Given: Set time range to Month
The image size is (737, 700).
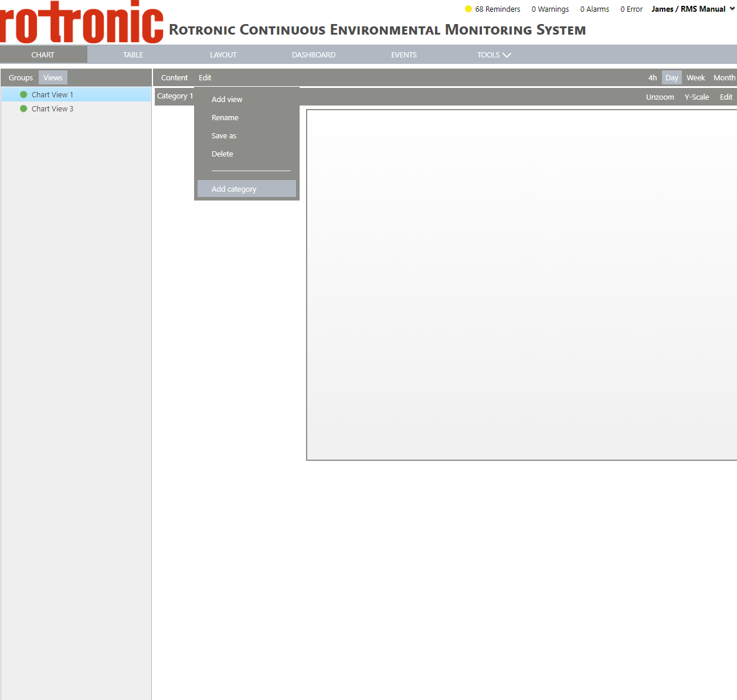Looking at the screenshot, I should (x=724, y=77).
